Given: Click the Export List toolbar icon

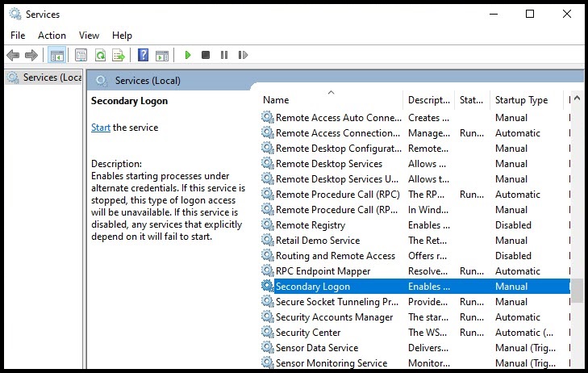Looking at the screenshot, I should coord(119,56).
